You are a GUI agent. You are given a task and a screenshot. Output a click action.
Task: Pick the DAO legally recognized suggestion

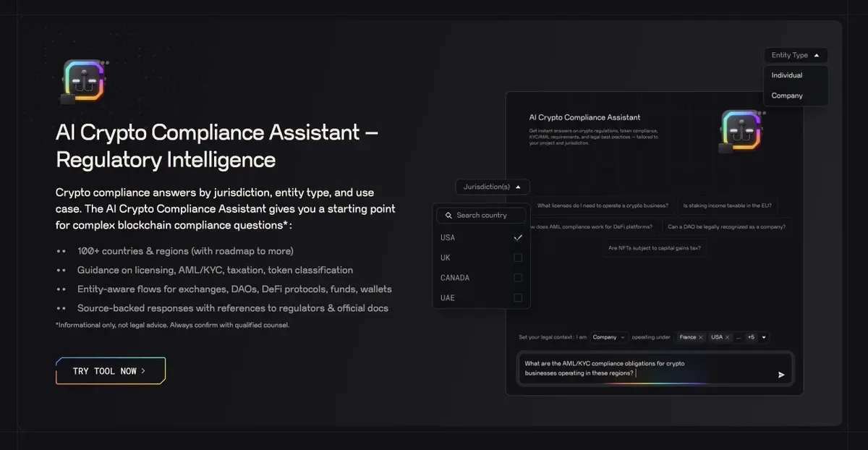[x=726, y=226]
